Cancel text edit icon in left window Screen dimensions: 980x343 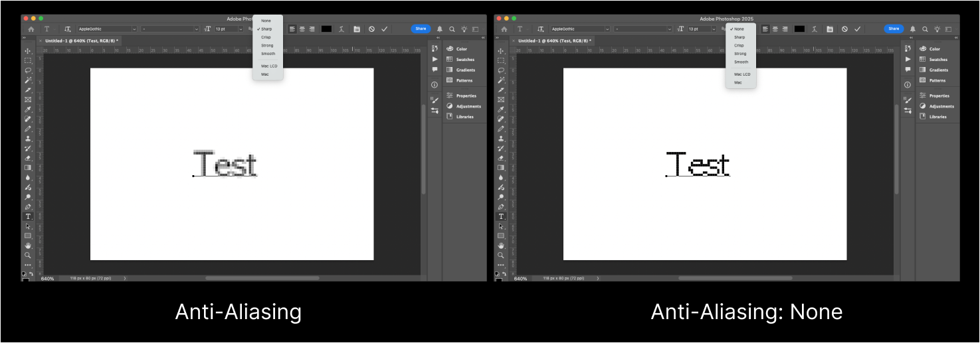pyautogui.click(x=371, y=29)
